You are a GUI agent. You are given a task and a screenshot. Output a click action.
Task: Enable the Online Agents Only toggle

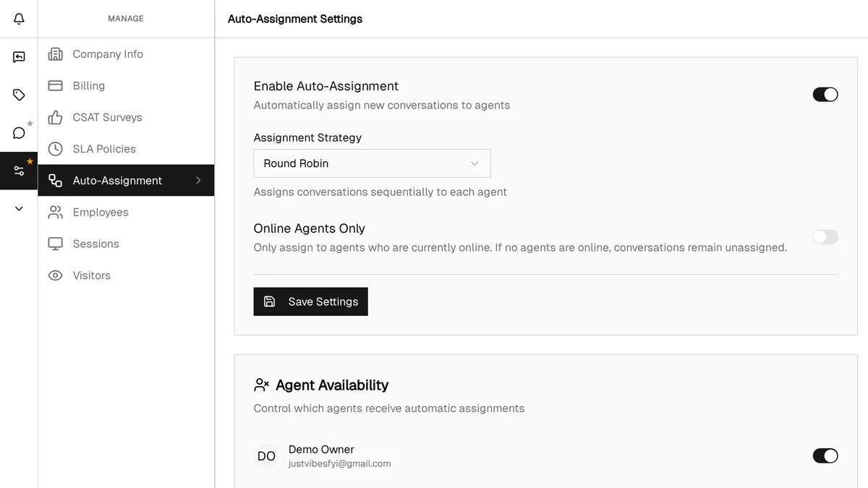pyautogui.click(x=825, y=236)
